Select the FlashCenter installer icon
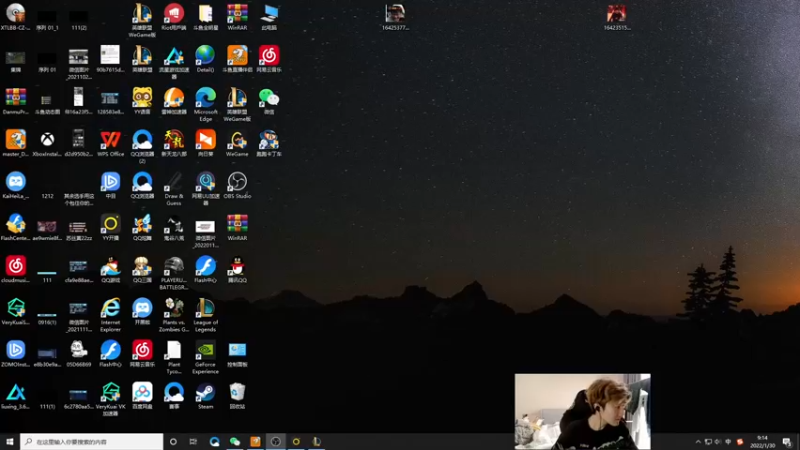The height and width of the screenshot is (450, 800). pyautogui.click(x=16, y=227)
